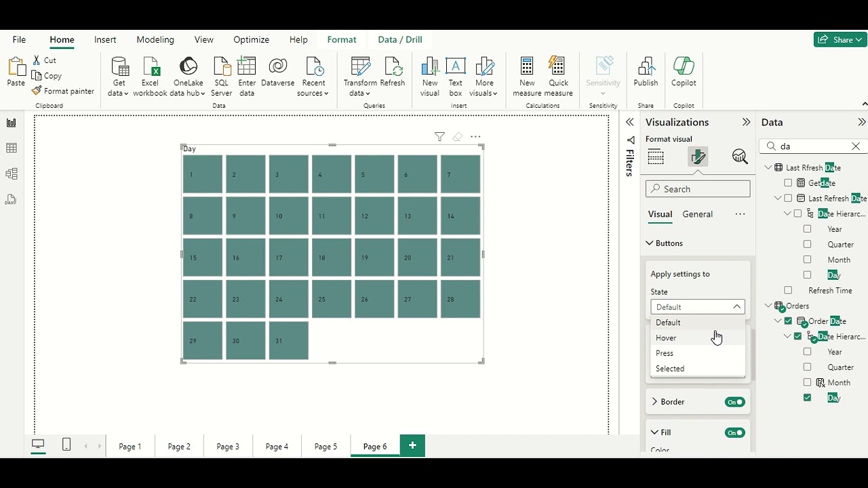The image size is (868, 488).
Task: Collapse the Buttons section
Action: (650, 243)
